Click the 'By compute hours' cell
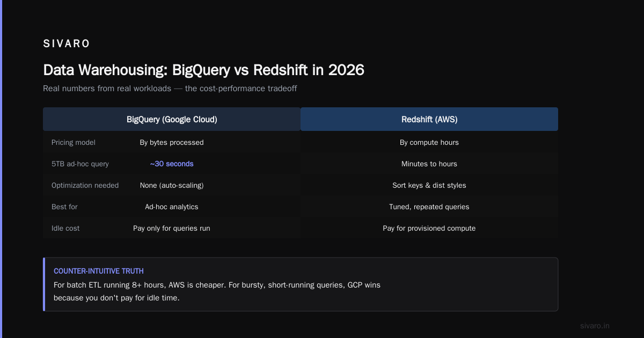Image resolution: width=644 pixels, height=338 pixels. [x=429, y=142]
